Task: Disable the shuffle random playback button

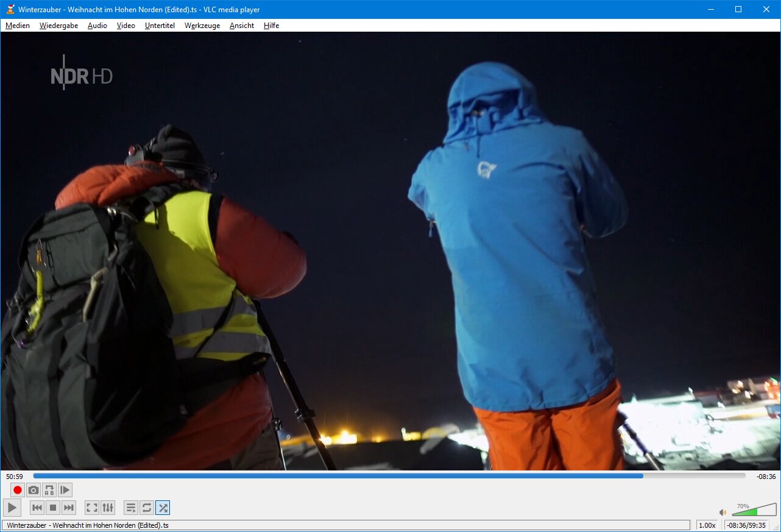Action: coord(163,508)
